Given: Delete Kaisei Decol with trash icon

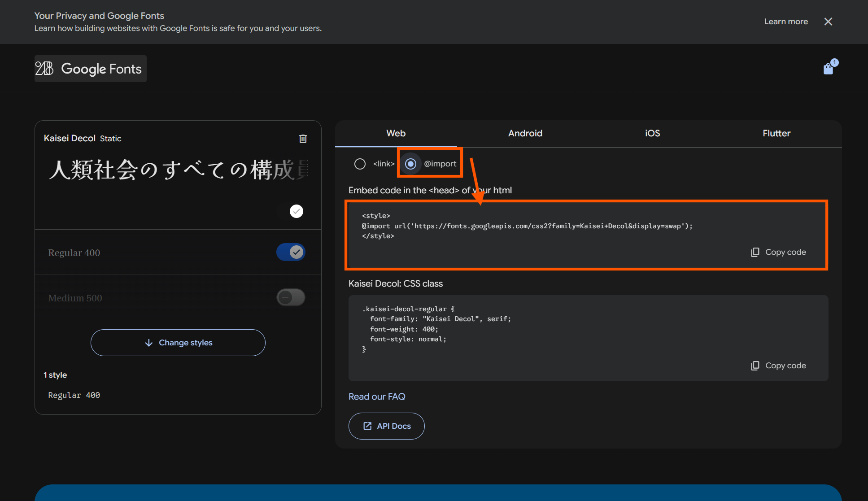Looking at the screenshot, I should [303, 139].
